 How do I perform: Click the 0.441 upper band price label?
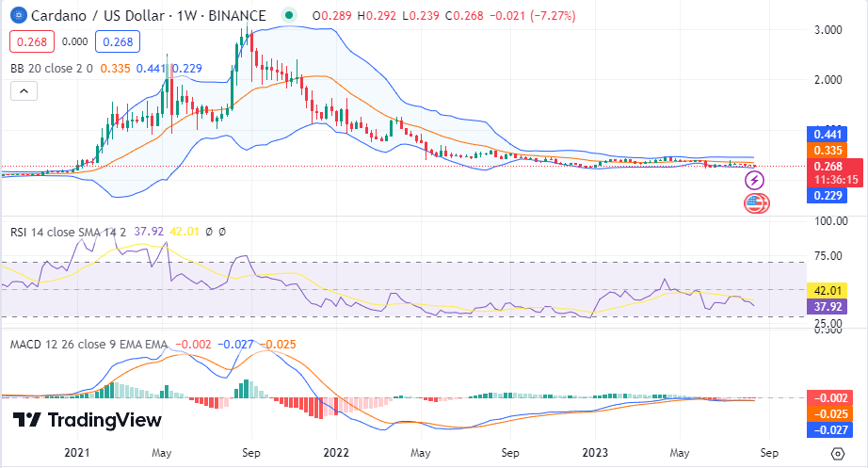point(827,134)
